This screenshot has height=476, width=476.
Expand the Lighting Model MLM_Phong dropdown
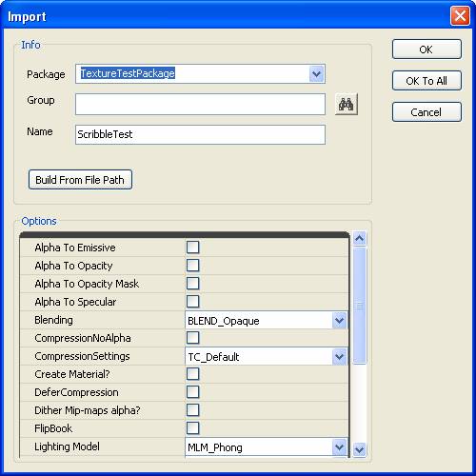tap(339, 447)
